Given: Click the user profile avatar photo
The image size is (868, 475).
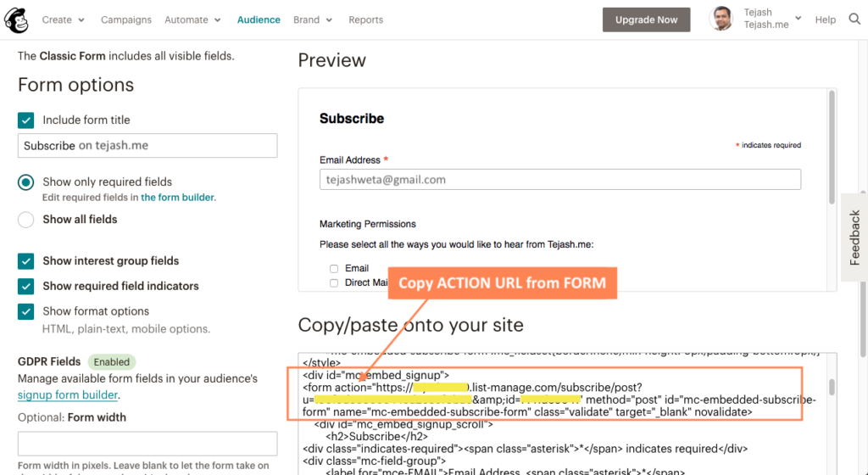Looking at the screenshot, I should [x=721, y=20].
